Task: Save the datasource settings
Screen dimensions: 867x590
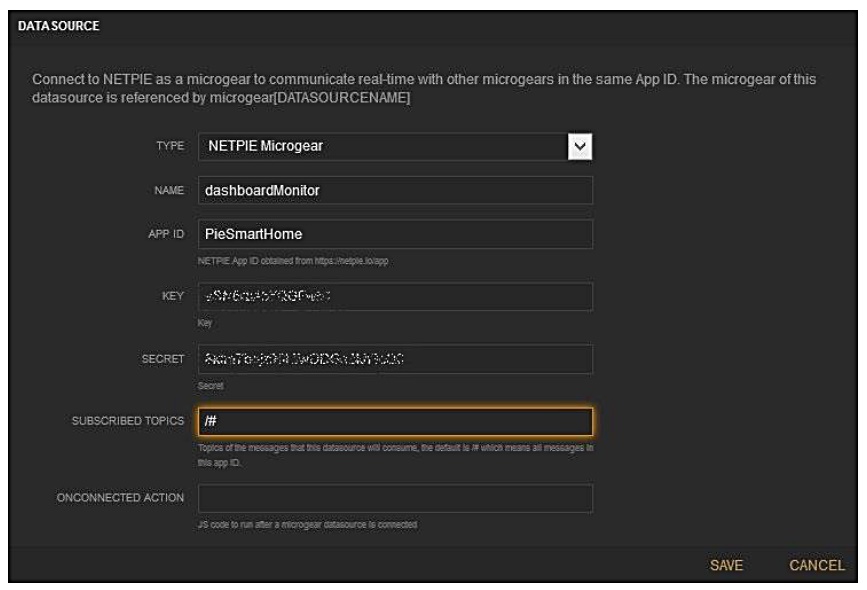Action: (x=726, y=566)
